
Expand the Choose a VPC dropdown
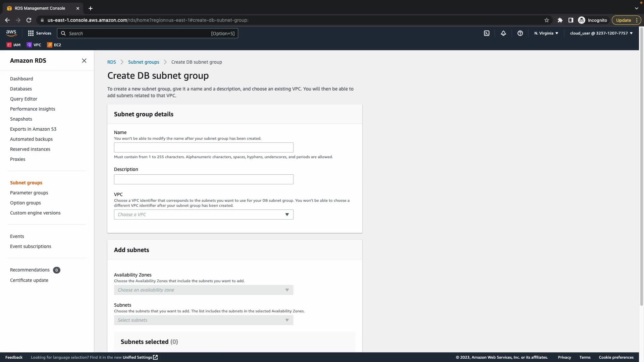pyautogui.click(x=204, y=215)
